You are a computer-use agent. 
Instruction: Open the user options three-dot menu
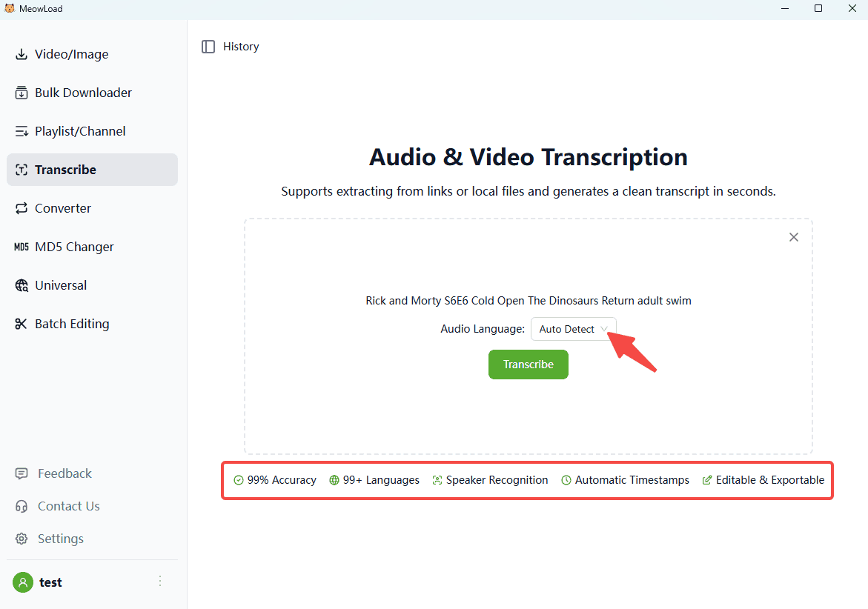pyautogui.click(x=160, y=582)
